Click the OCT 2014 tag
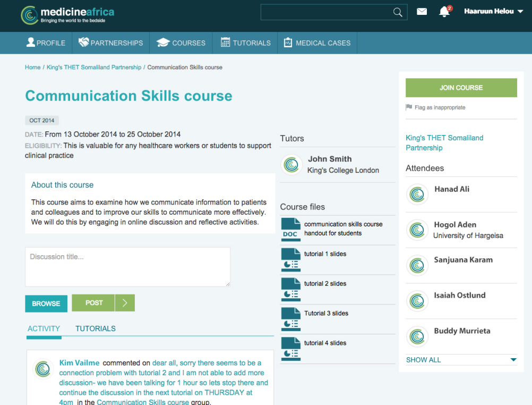 tap(42, 120)
